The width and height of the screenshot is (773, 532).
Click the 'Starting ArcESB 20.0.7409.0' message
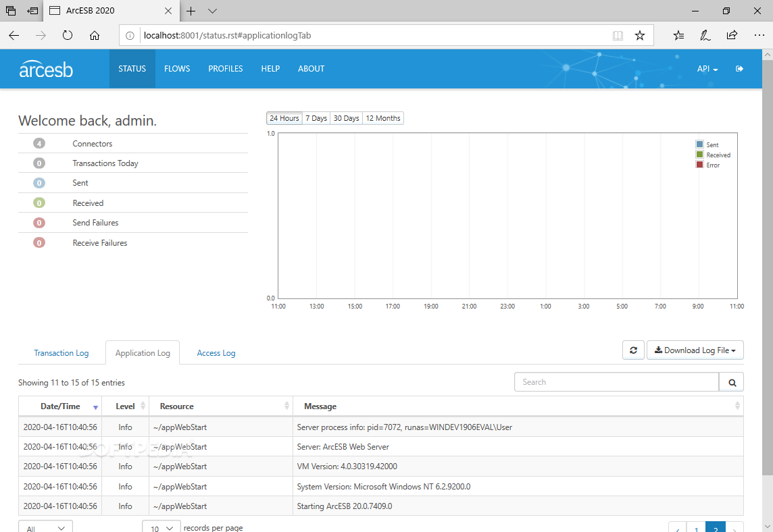click(344, 506)
